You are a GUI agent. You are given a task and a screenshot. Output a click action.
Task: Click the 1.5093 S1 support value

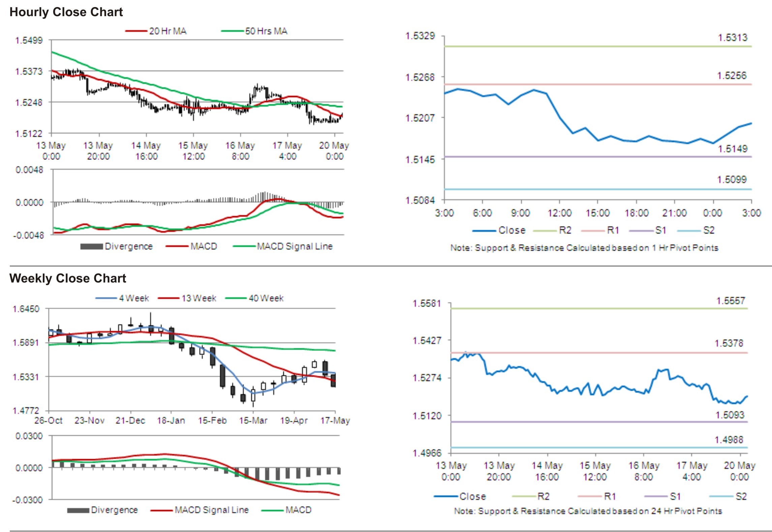[x=730, y=415]
